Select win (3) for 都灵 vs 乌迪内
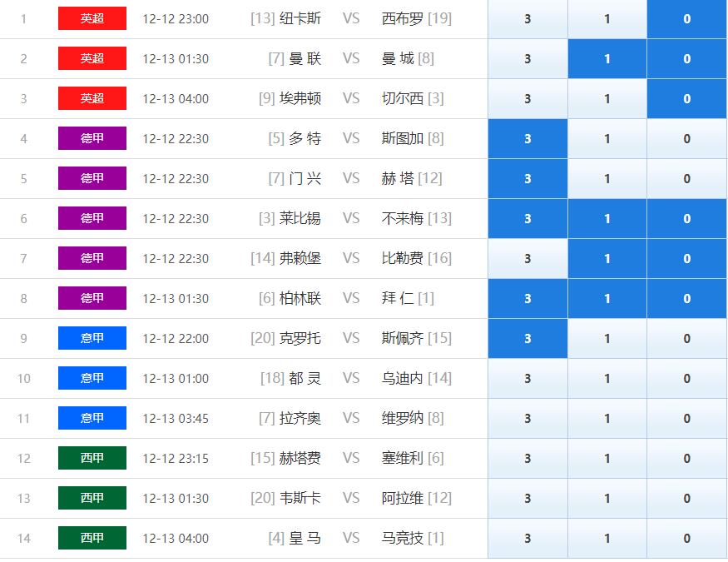The width and height of the screenshot is (728, 562). click(x=527, y=379)
